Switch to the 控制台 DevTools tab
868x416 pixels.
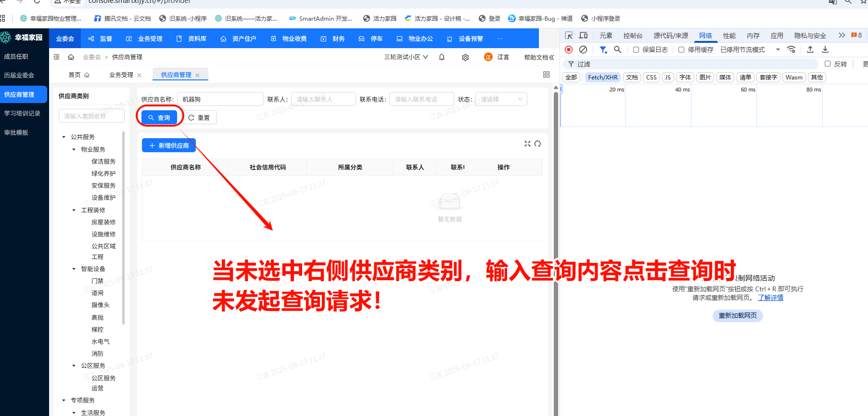click(x=633, y=36)
